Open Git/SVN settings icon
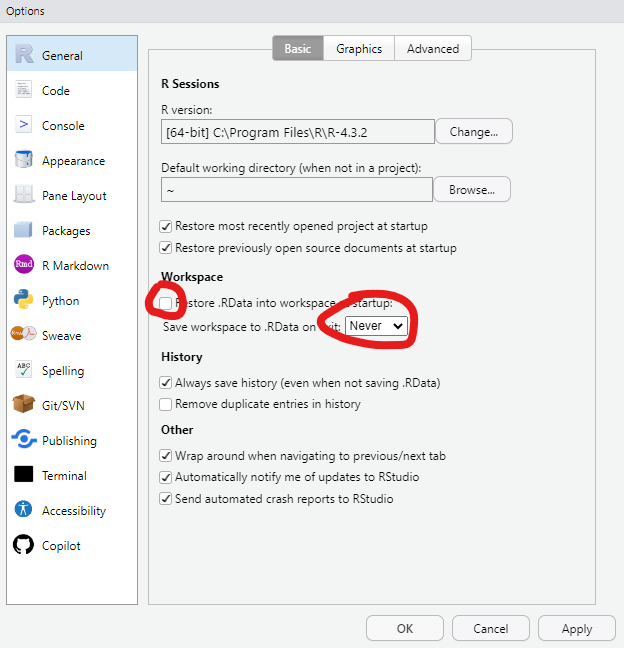Screen dimensions: 624x648 24,406
